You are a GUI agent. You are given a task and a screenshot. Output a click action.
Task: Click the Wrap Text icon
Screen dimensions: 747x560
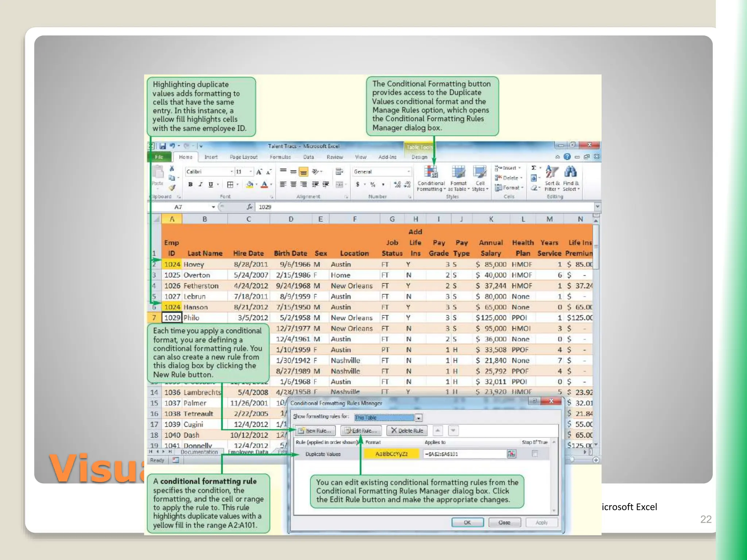click(339, 171)
